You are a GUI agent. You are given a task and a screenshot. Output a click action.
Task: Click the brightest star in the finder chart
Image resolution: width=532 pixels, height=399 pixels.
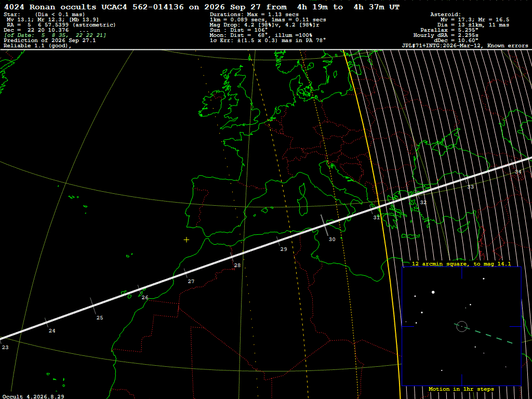pos(433,292)
